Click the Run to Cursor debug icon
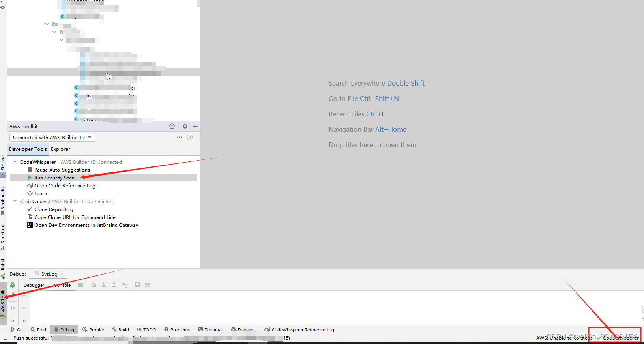The image size is (644, 344). tap(125, 285)
